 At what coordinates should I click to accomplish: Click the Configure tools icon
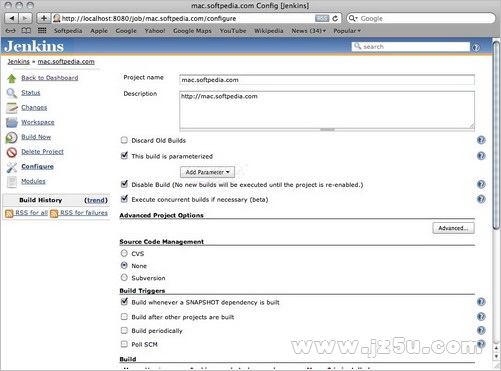(x=12, y=167)
